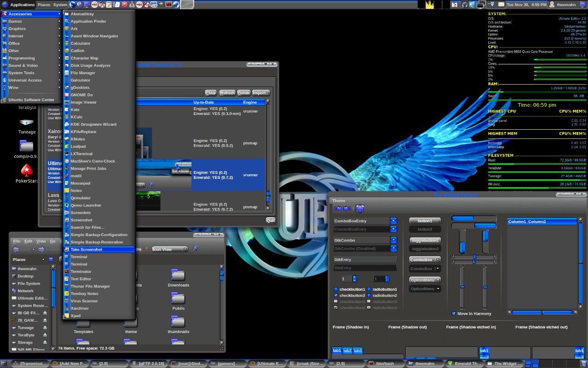The image size is (588, 368).
Task: Click the Column1 header in Widget Factory list
Action: click(x=517, y=222)
